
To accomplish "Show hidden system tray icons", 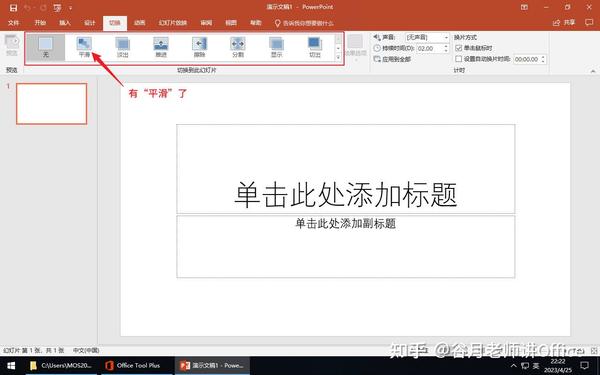I will [514, 366].
